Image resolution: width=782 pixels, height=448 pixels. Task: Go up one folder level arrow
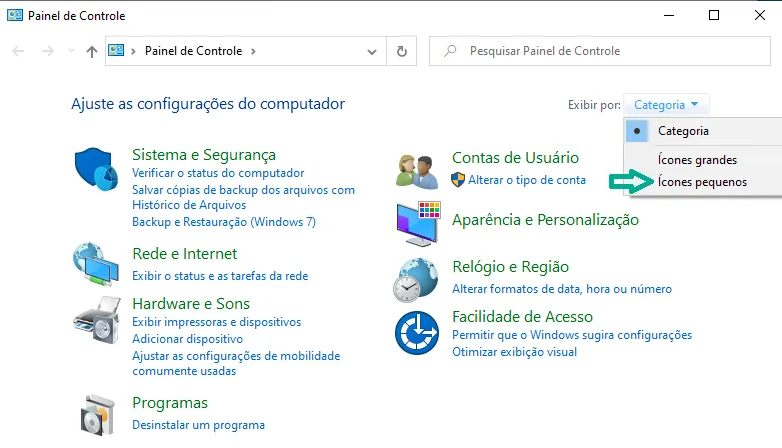92,51
